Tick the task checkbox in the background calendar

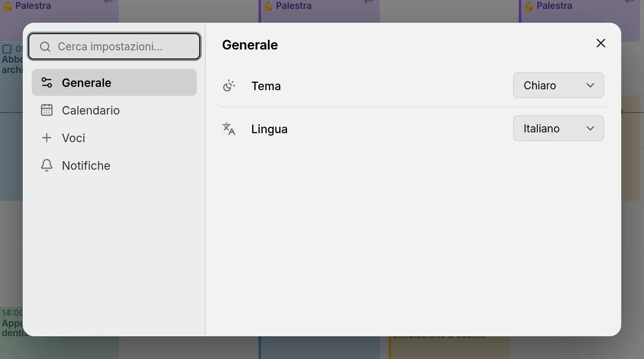7,49
